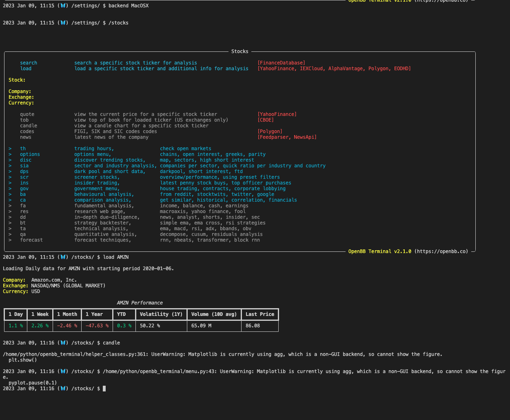
Task: Click the "Stocks" title of the menu box
Action: pyautogui.click(x=239, y=51)
